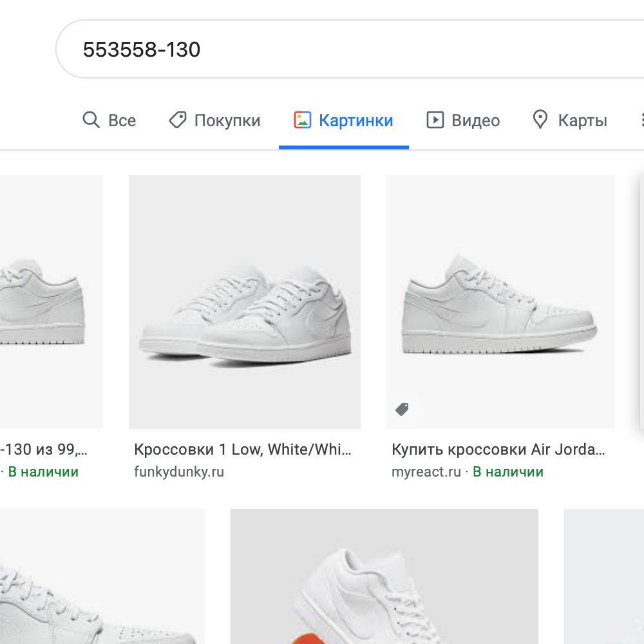Click the 'Купить кроссовки Air Jorda…' title

coord(498,450)
